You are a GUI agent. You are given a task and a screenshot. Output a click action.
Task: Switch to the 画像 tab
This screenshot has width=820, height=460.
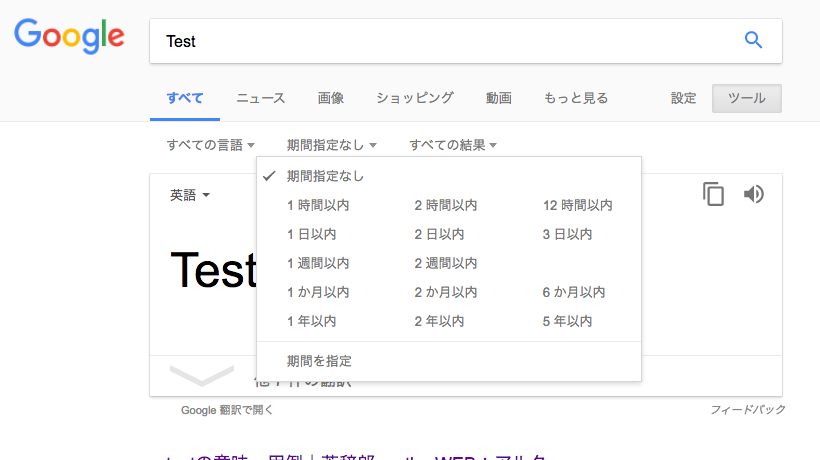coord(331,98)
